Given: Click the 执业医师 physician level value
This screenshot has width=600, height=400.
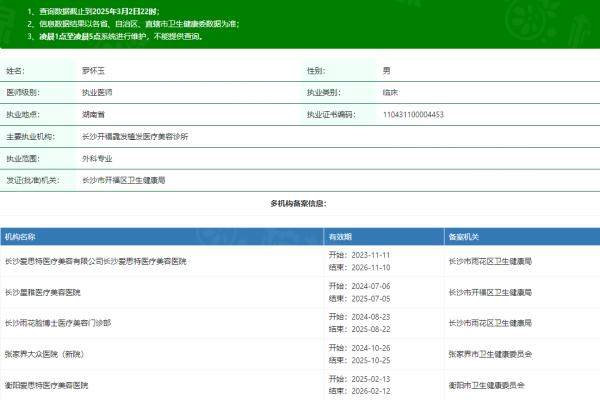Looking at the screenshot, I should (98, 93).
